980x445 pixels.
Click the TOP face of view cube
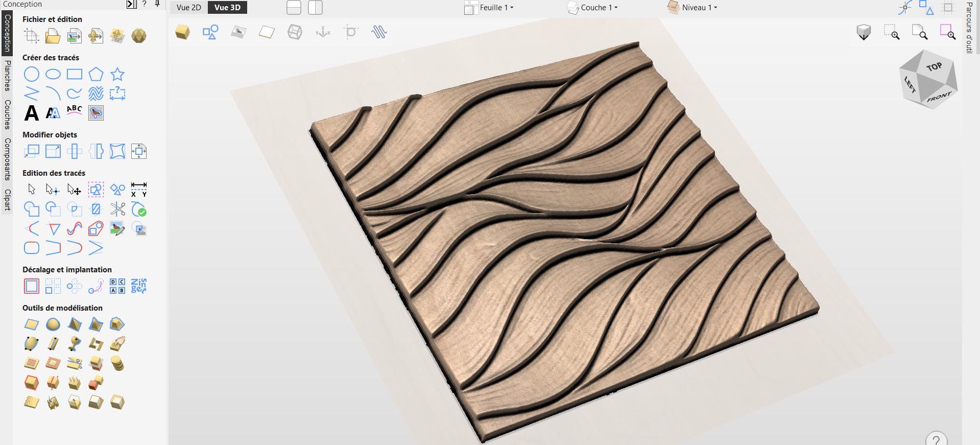coord(934,67)
